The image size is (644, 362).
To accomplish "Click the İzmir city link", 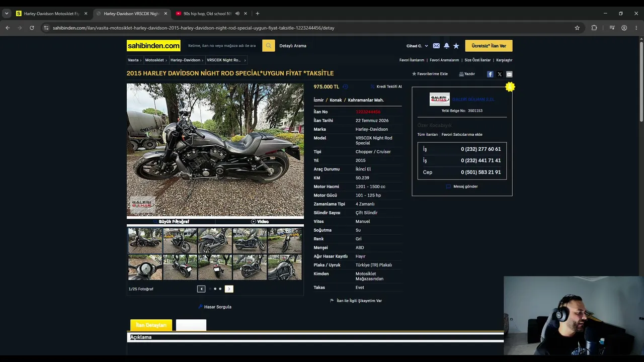I will [318, 100].
